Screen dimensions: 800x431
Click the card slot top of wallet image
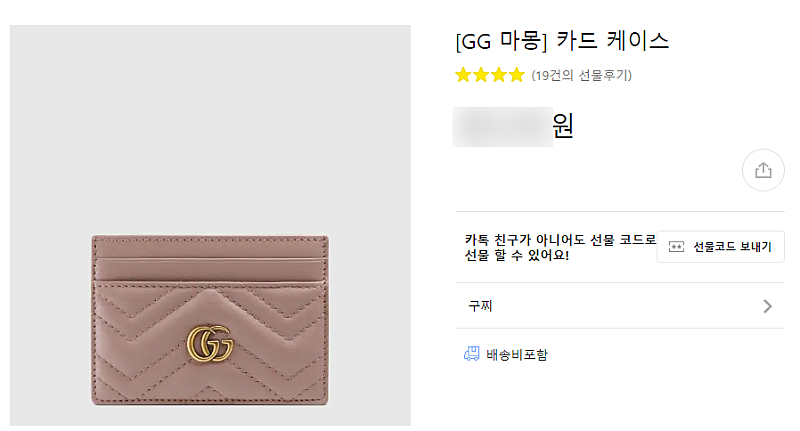click(x=210, y=258)
